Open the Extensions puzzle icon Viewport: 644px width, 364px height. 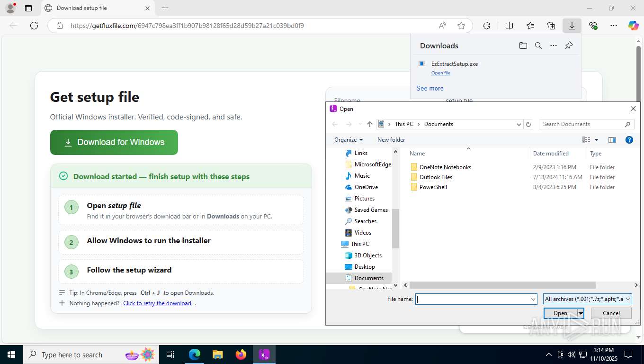(486, 26)
